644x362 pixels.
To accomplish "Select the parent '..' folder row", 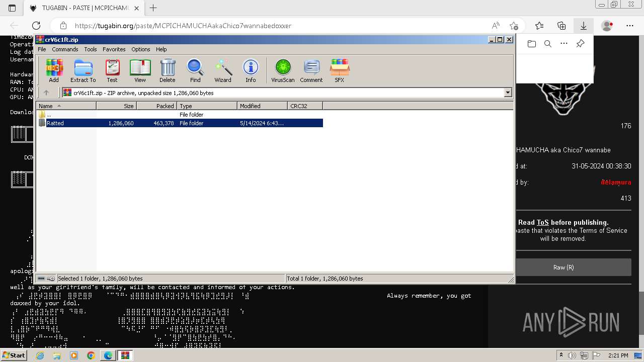I will pos(180,115).
